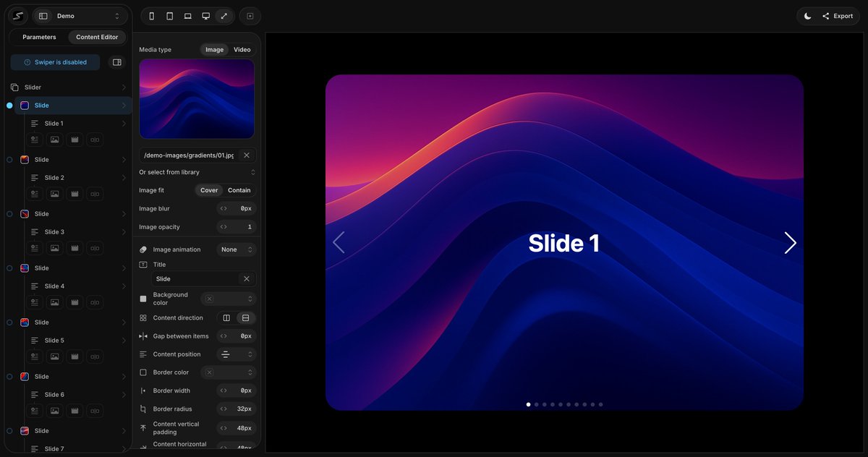Open the Background color picker
This screenshot has width=868, height=457.
tap(229, 299)
